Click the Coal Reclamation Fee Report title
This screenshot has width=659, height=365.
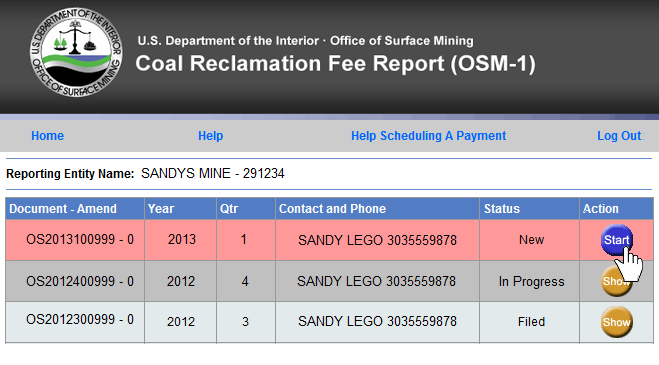click(335, 64)
